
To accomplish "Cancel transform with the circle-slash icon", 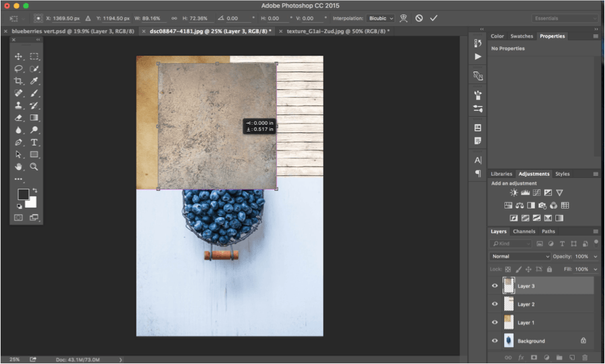I will click(419, 18).
